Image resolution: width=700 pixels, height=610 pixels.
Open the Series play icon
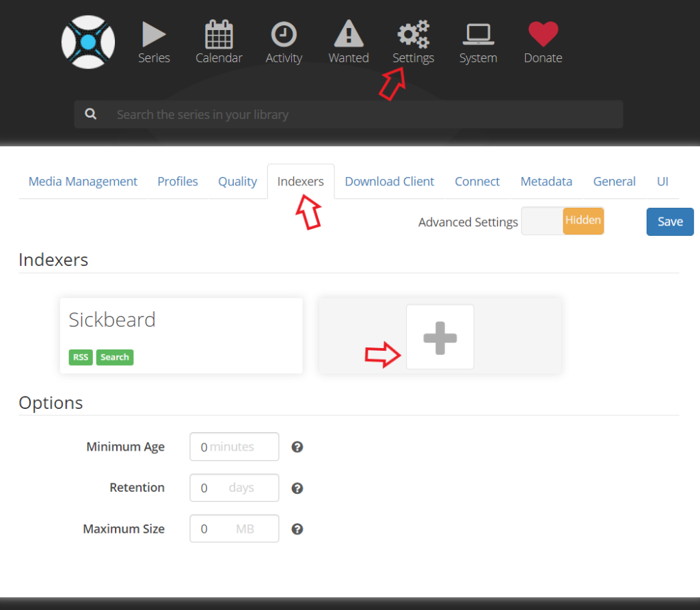154,34
